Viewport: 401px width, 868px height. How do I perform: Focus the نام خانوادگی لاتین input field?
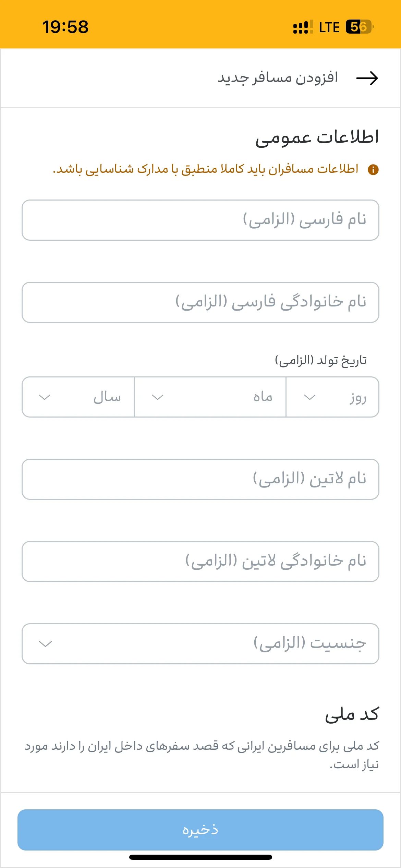tap(200, 562)
